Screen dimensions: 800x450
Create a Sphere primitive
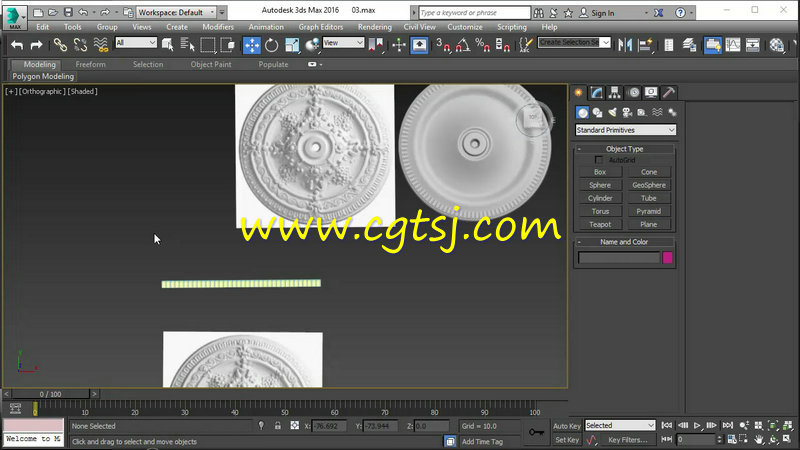[600, 185]
